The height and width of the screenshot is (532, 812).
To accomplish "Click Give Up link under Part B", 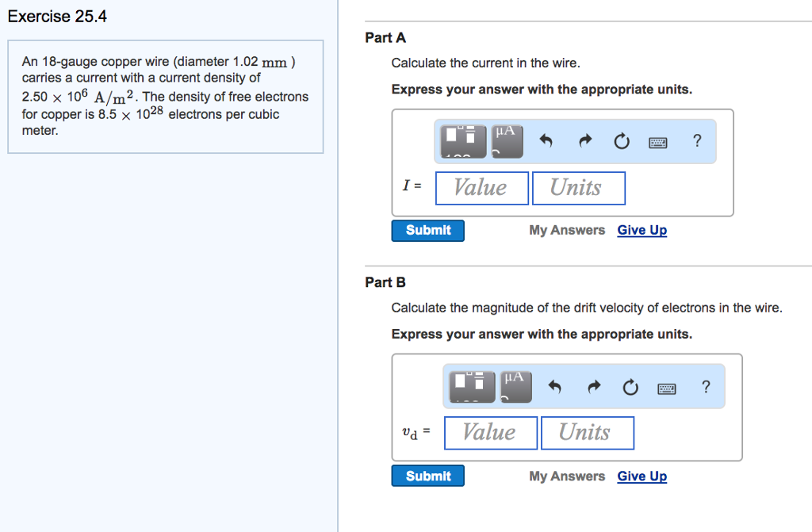I will (x=642, y=477).
